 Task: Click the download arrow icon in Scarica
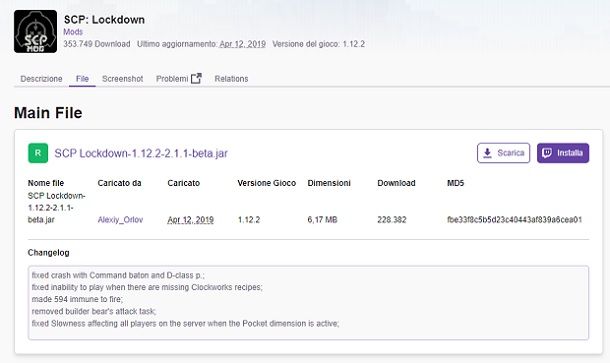point(487,153)
